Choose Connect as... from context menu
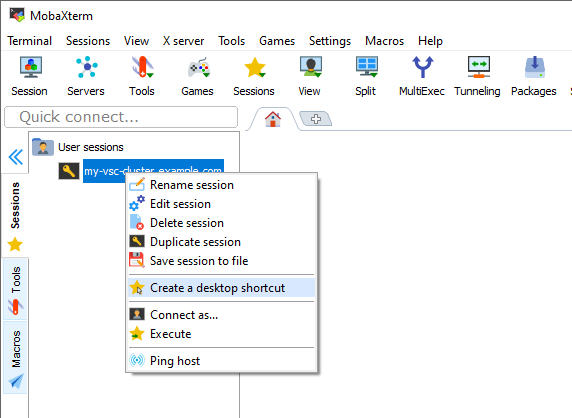 [221, 315]
